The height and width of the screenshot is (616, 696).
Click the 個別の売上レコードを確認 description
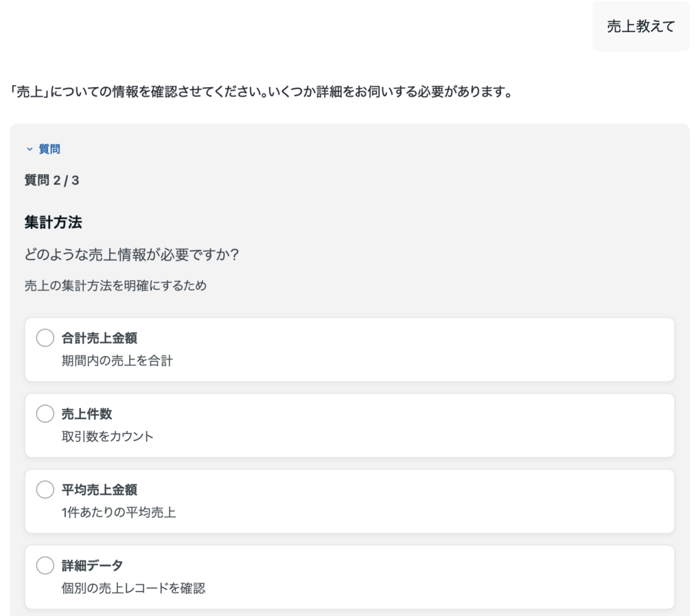click(133, 588)
